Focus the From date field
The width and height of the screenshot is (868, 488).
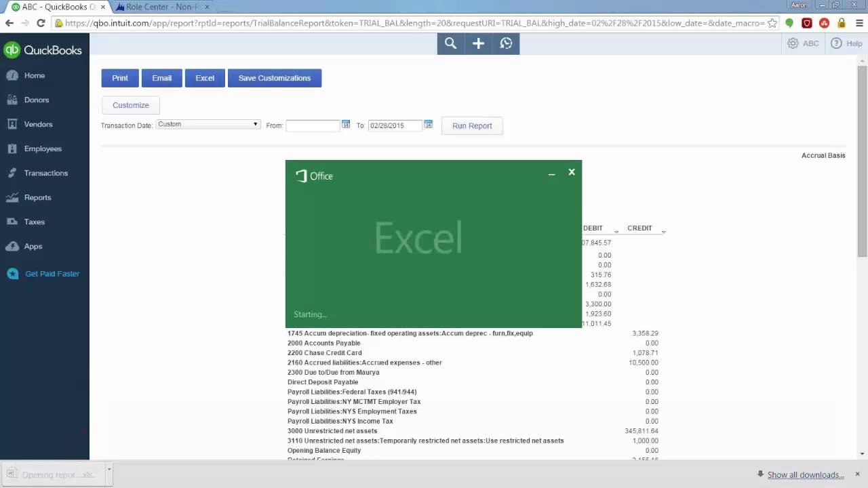[x=313, y=125]
